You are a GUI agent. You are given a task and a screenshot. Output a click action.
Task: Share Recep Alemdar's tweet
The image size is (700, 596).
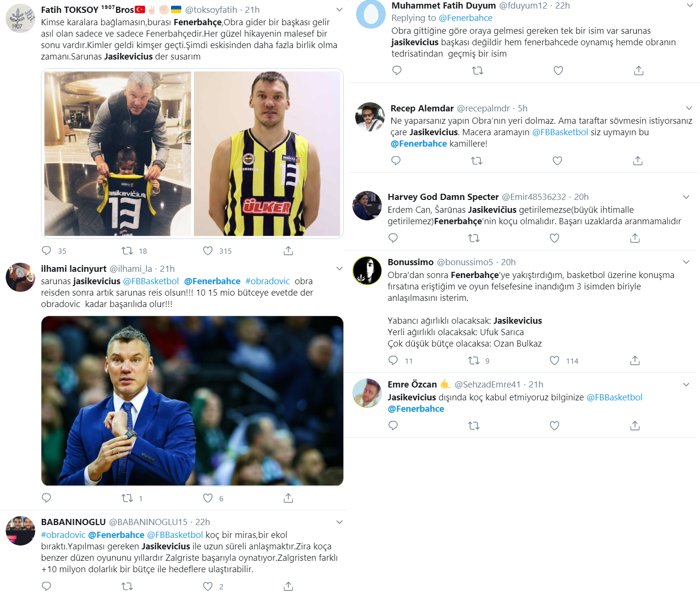[x=638, y=161]
